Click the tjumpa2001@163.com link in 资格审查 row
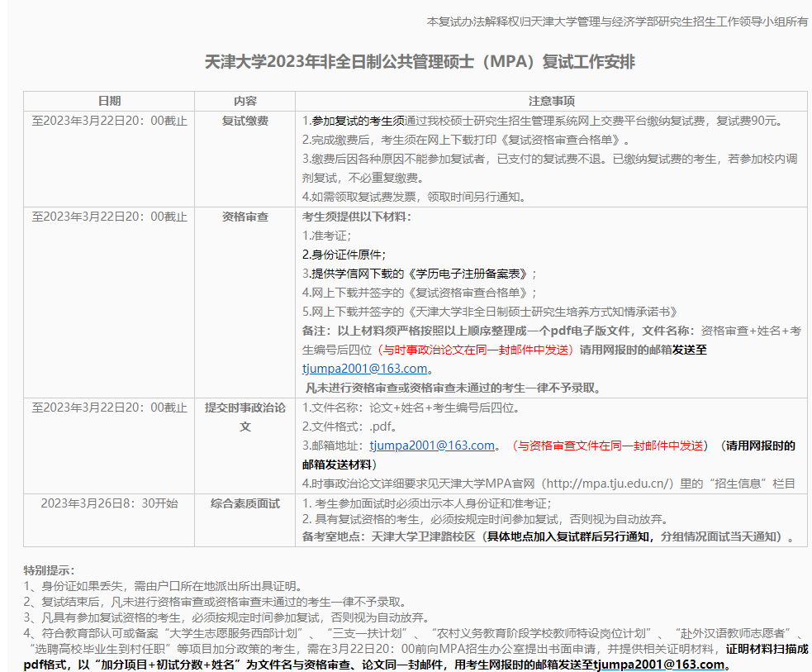Viewport: 812px width, 672px height. click(x=365, y=369)
